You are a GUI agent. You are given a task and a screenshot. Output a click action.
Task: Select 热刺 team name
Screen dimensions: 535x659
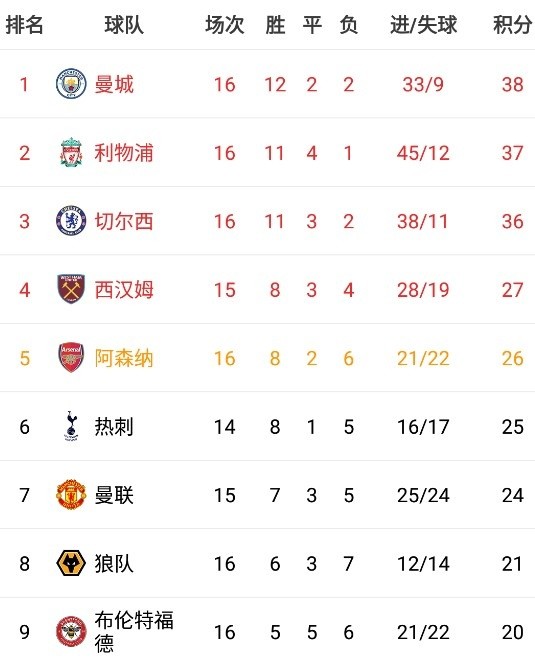[114, 427]
